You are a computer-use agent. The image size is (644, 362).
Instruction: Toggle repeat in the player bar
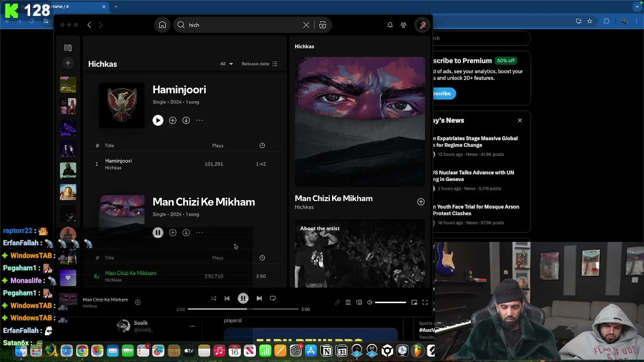[273, 299]
